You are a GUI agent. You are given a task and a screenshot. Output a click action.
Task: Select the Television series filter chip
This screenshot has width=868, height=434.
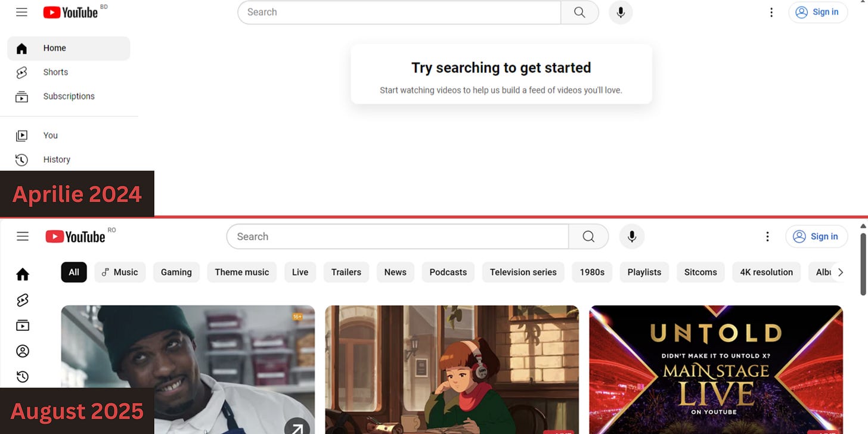click(x=523, y=272)
